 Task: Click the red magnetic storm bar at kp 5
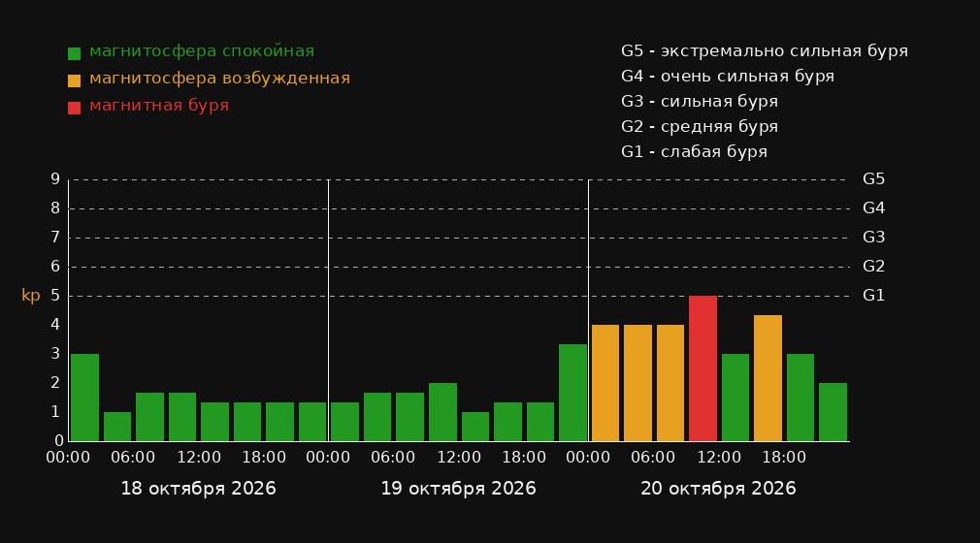[x=702, y=368]
